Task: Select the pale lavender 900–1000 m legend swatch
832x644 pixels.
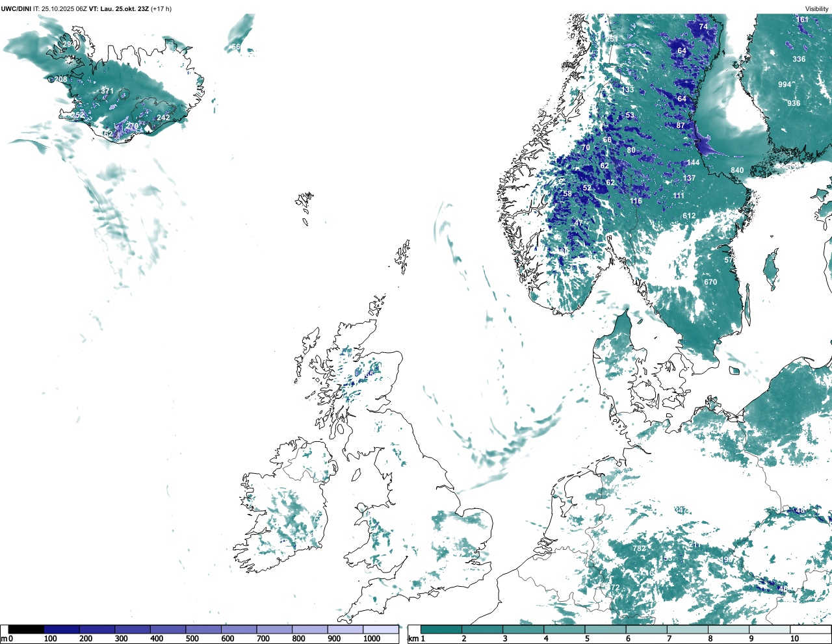Action: [344, 629]
